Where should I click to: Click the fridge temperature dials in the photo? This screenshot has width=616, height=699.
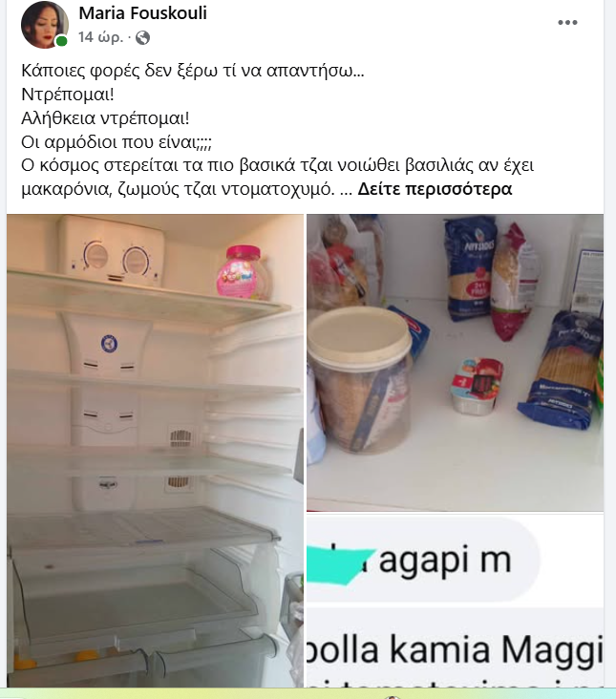coord(117,258)
